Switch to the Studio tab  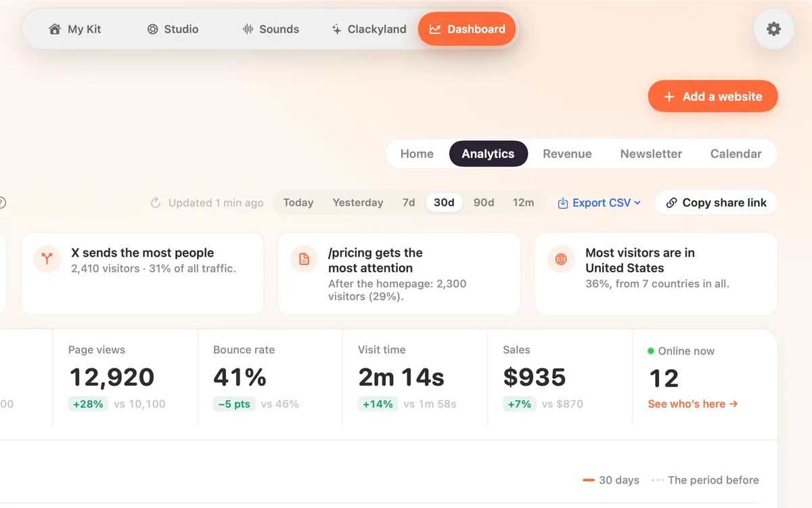(x=173, y=29)
